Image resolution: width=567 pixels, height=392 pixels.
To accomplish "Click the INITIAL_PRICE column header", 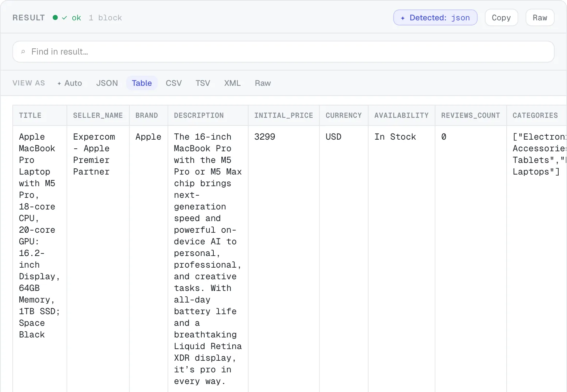I will click(284, 115).
